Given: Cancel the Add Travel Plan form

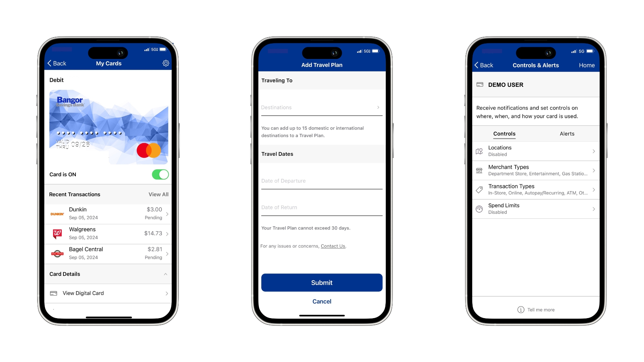Looking at the screenshot, I should pos(322,301).
